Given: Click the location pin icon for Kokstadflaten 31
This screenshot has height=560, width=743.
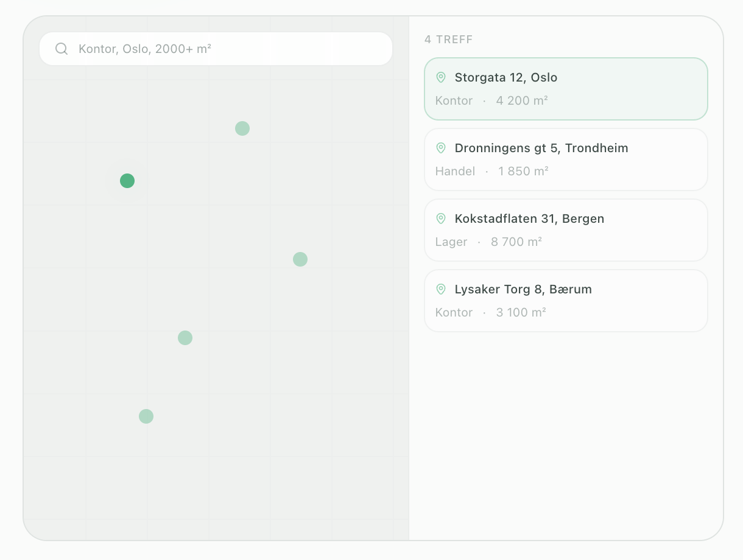Looking at the screenshot, I should point(441,219).
